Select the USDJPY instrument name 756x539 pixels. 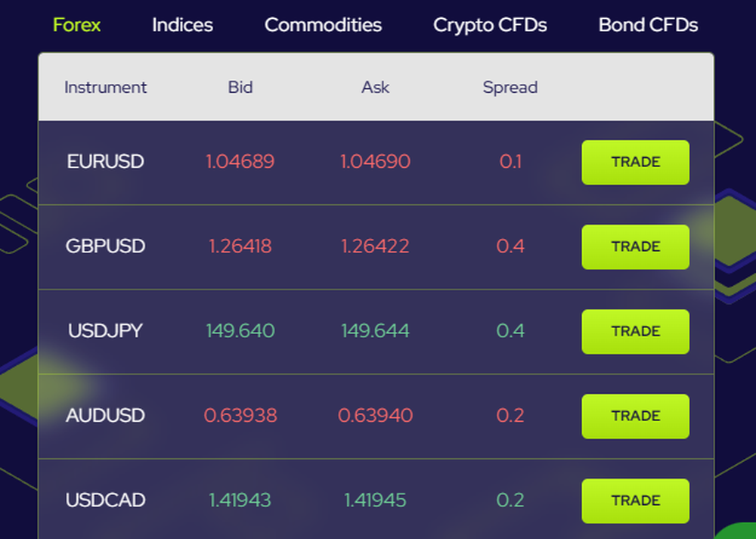pyautogui.click(x=106, y=330)
